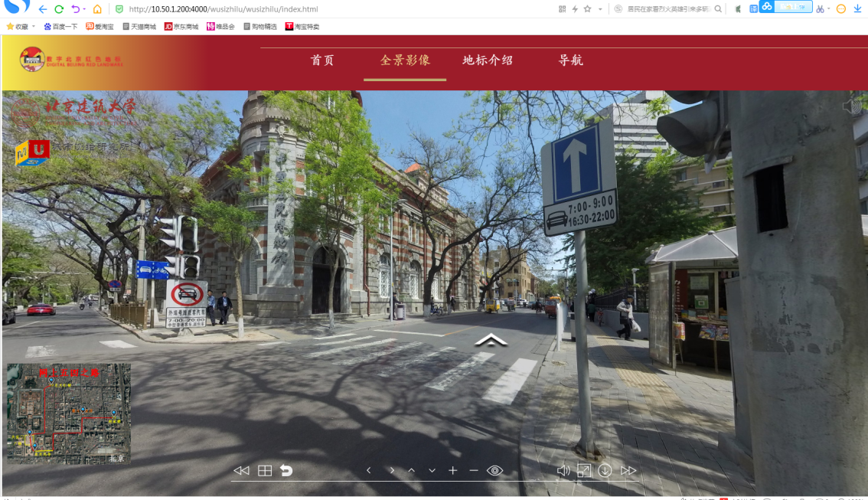
Task: Zoom out with the minus icon
Action: [x=473, y=470]
